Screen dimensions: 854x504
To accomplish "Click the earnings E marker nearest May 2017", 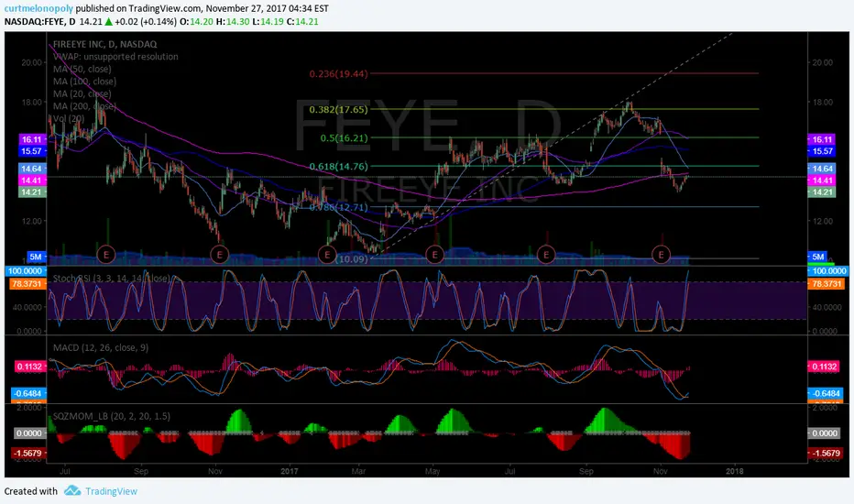I will point(434,255).
